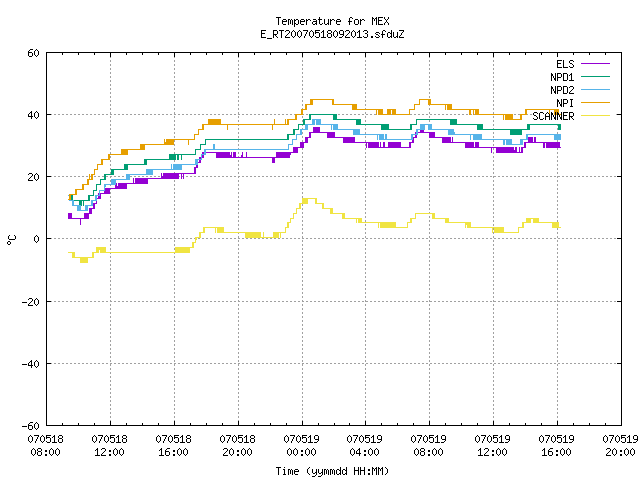640x480 pixels.
Task: Click the ELS legend label
Action: point(565,64)
